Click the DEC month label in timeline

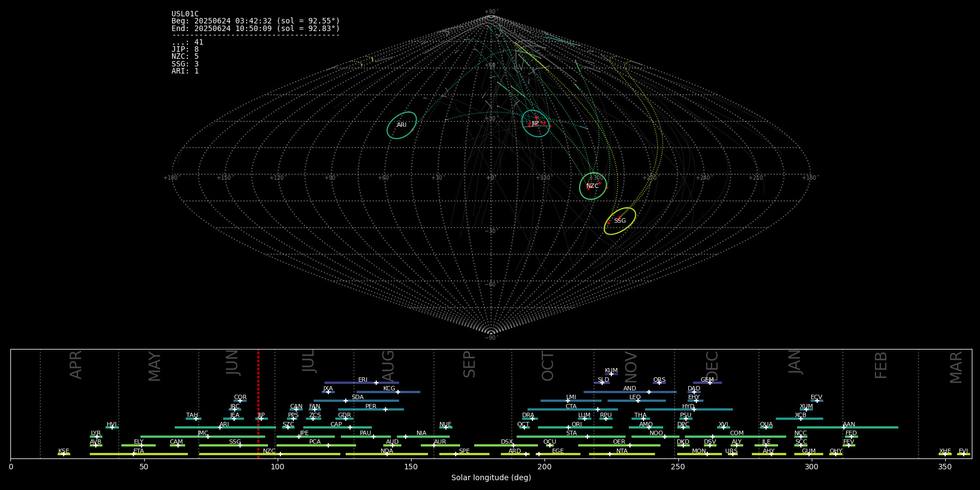[712, 366]
